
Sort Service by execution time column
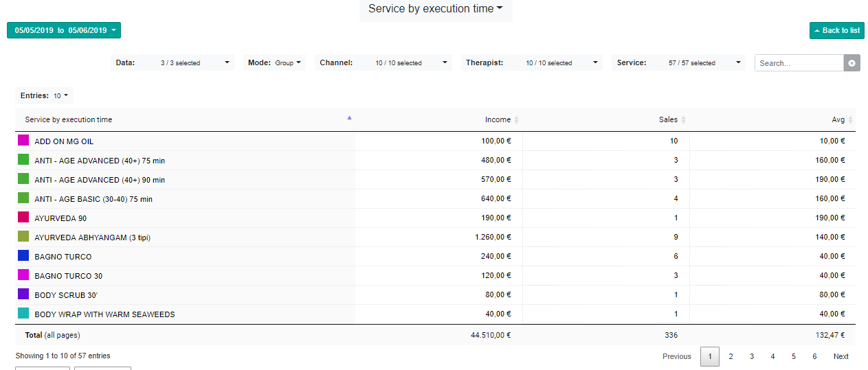click(x=349, y=119)
